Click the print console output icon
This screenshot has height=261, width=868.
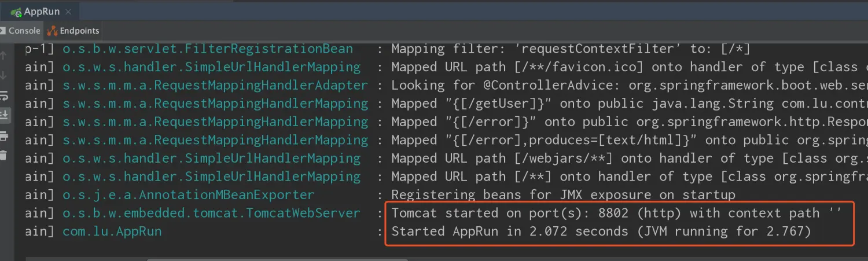coord(3,136)
